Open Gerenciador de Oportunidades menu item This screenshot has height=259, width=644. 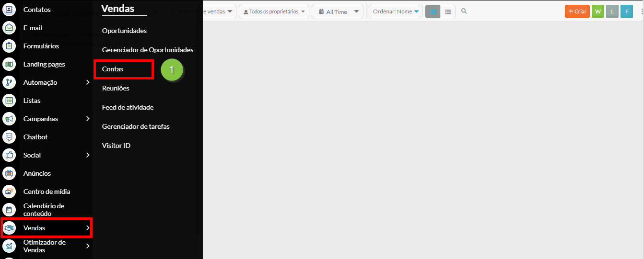click(148, 50)
